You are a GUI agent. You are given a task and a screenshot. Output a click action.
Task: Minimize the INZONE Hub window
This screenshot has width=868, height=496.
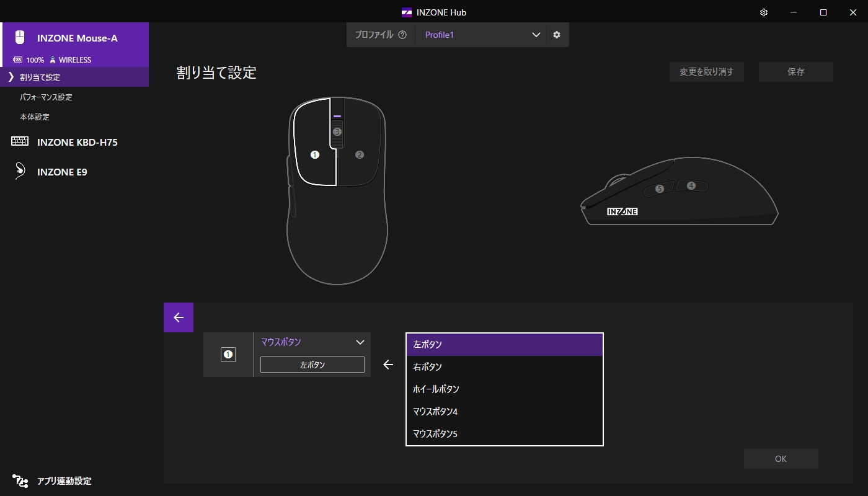[794, 12]
